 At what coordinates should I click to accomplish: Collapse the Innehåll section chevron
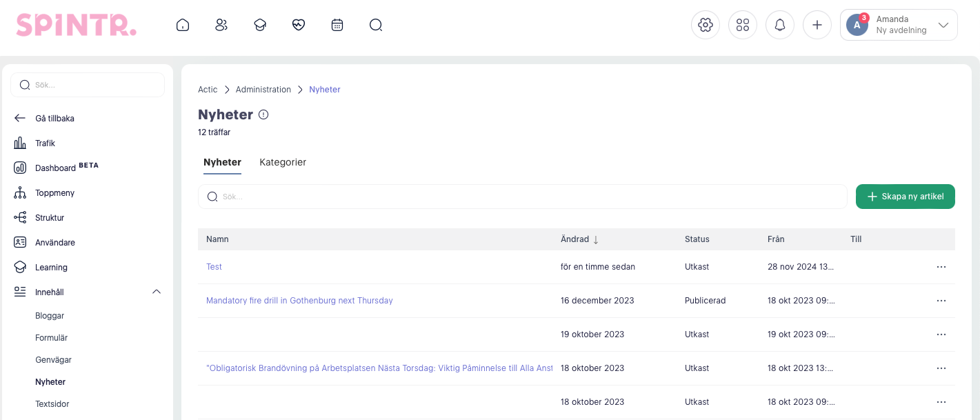point(157,292)
